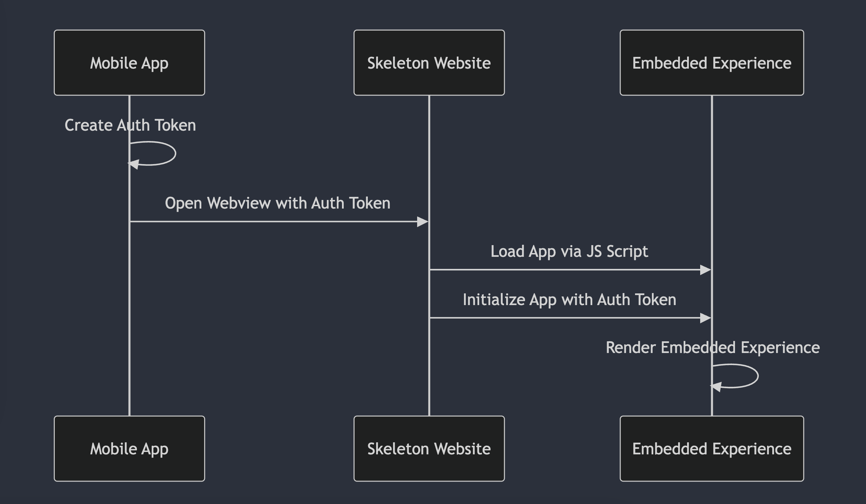Click the bottom Mobile App participant box
This screenshot has height=504, width=866.
pyautogui.click(x=129, y=448)
